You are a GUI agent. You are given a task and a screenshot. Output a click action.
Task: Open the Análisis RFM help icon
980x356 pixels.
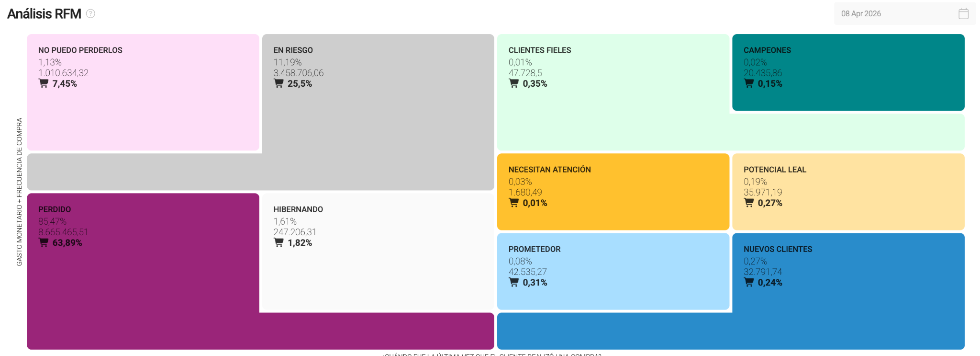pos(89,13)
